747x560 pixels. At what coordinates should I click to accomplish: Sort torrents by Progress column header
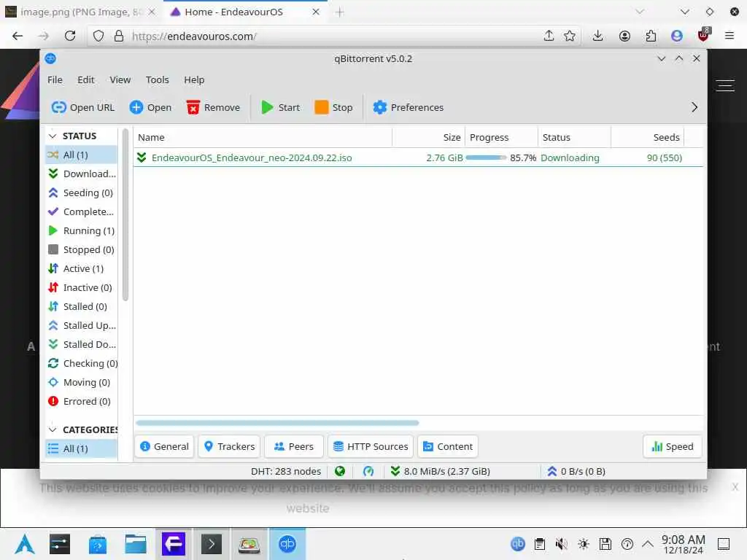tap(501, 137)
